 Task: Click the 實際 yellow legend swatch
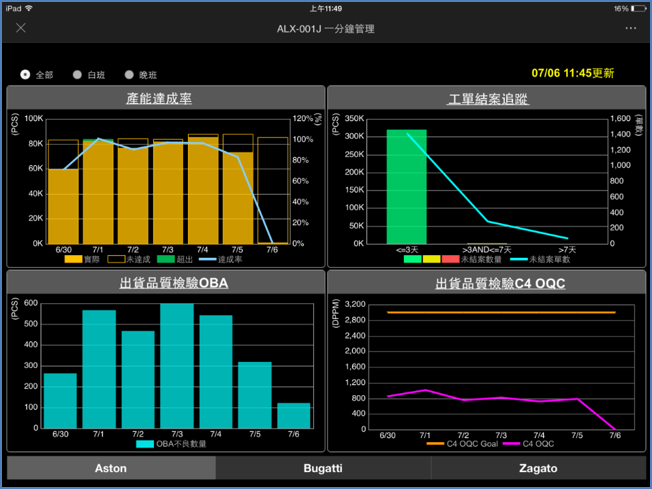point(73,259)
